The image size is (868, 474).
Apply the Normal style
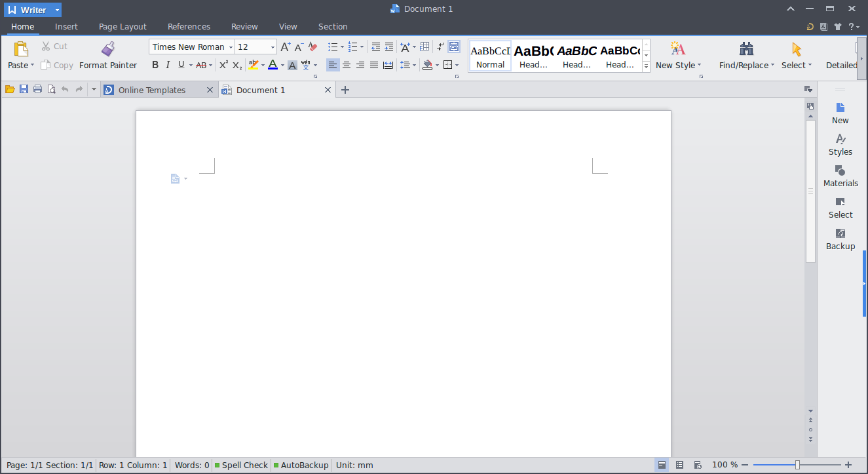coord(490,56)
